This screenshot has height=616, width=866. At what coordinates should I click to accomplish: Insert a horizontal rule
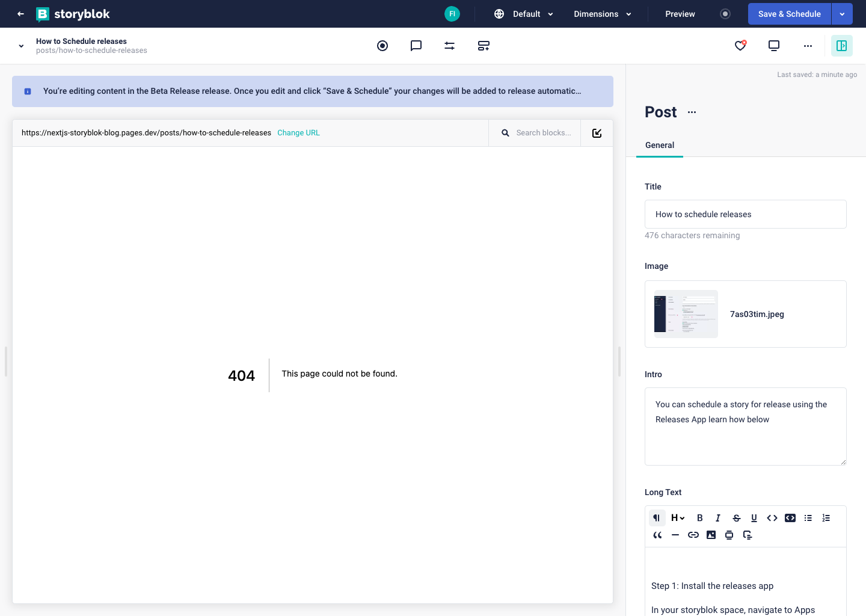click(675, 535)
